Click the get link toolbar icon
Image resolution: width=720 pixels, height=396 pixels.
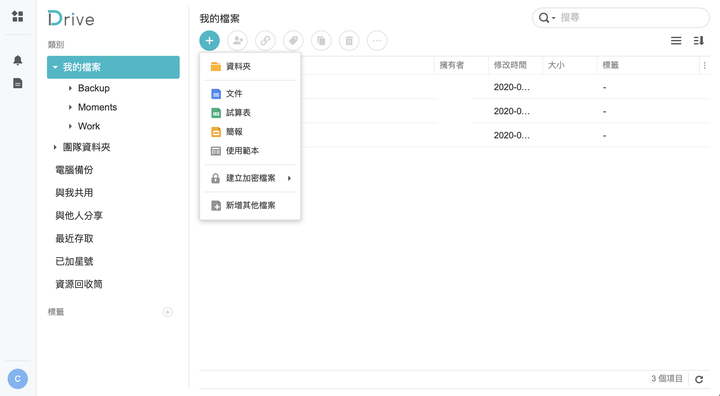[x=265, y=41]
